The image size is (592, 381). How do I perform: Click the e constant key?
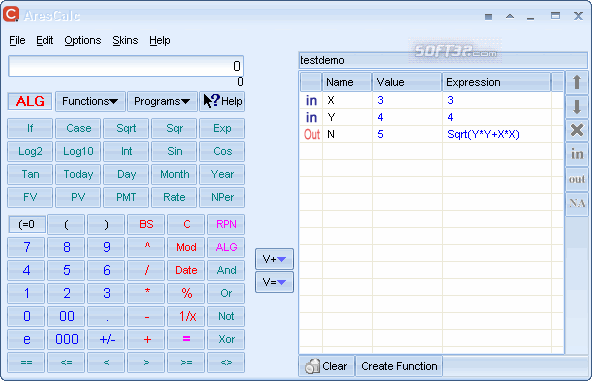tap(26, 339)
